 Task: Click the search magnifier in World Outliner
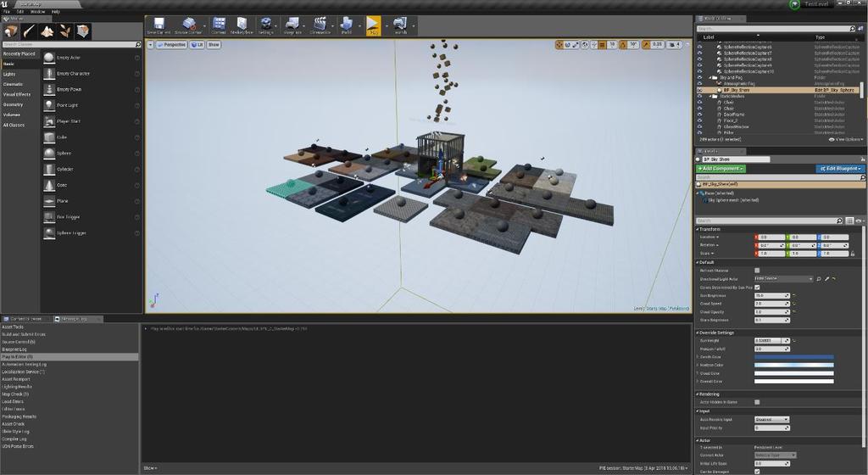tap(853, 28)
